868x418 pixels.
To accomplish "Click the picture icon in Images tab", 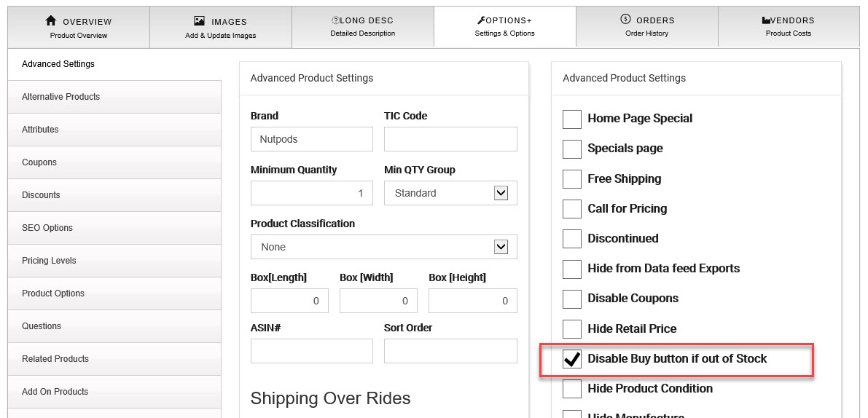I will point(199,21).
